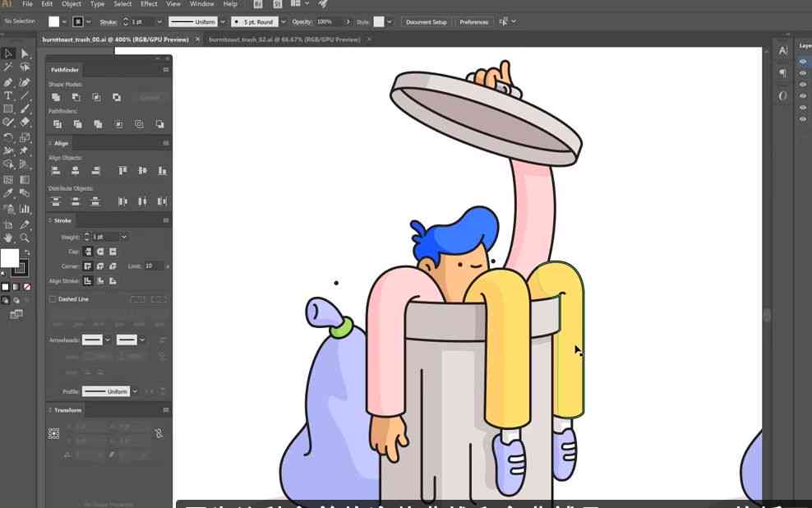Select the Magic Wand tool

(8, 67)
